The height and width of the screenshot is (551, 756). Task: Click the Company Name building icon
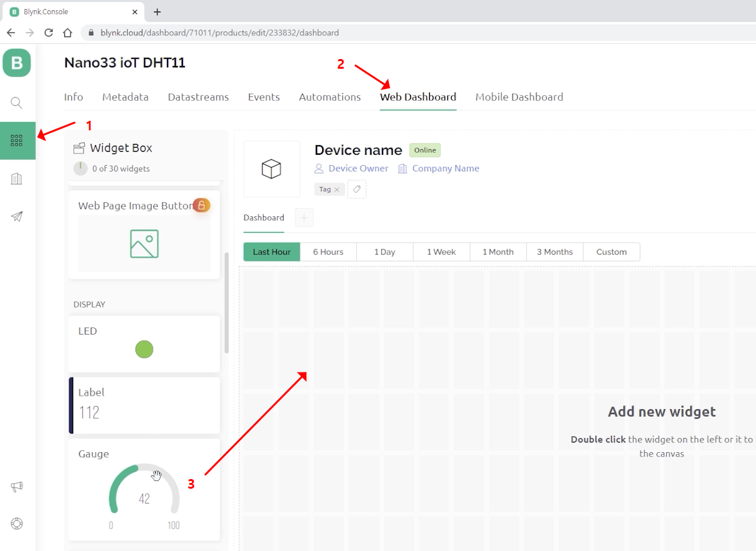coord(402,168)
